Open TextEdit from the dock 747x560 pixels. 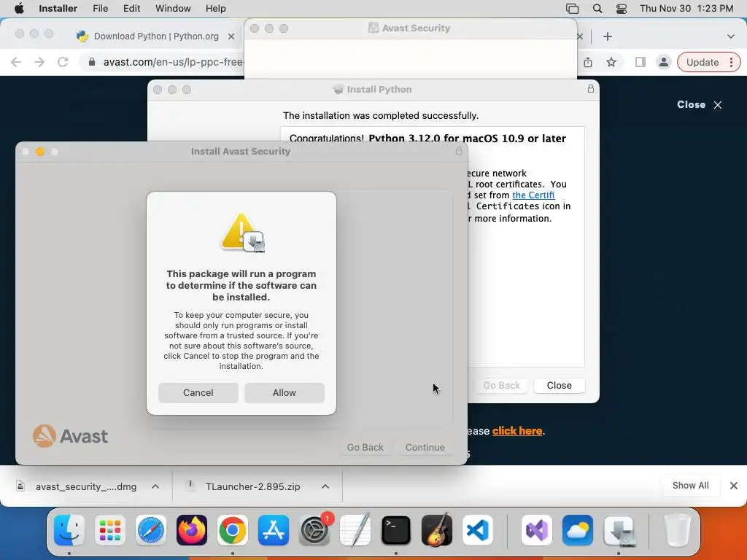(355, 530)
